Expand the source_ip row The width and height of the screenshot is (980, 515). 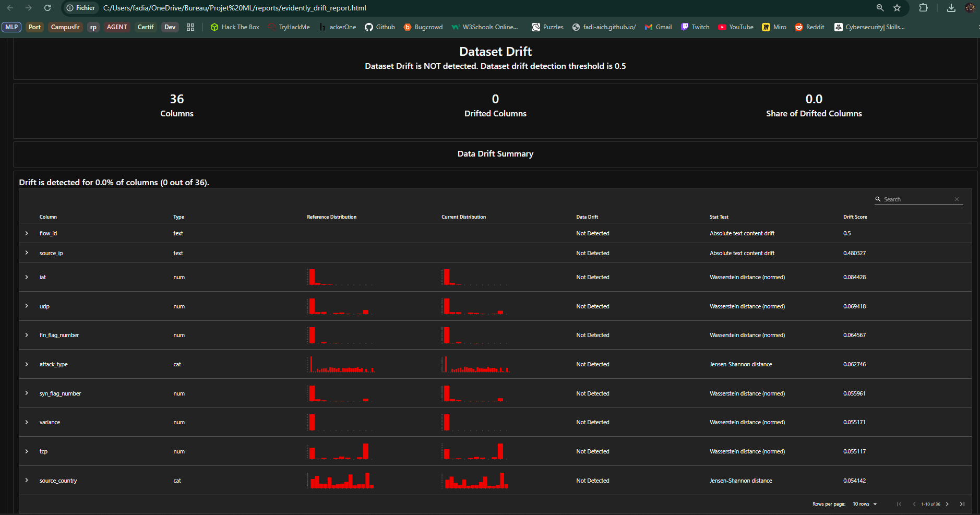tap(27, 253)
